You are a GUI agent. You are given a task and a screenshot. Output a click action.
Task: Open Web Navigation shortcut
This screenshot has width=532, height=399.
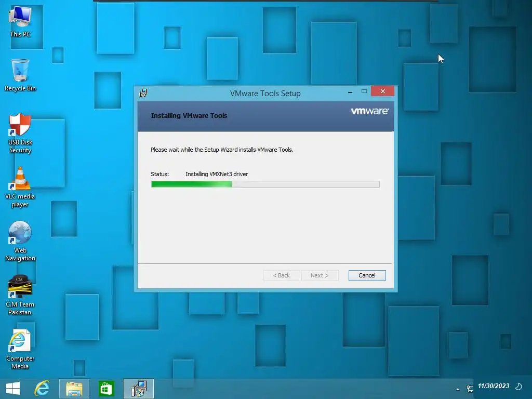[20, 241]
